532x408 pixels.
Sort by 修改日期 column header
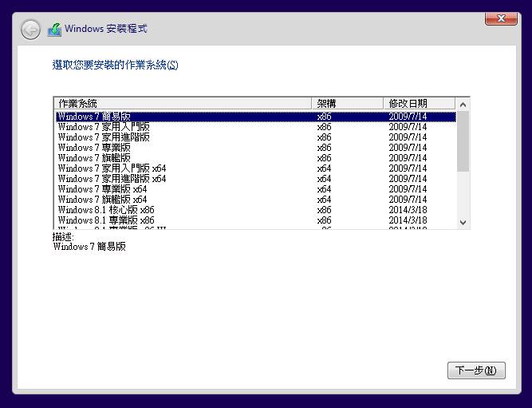tap(420, 103)
